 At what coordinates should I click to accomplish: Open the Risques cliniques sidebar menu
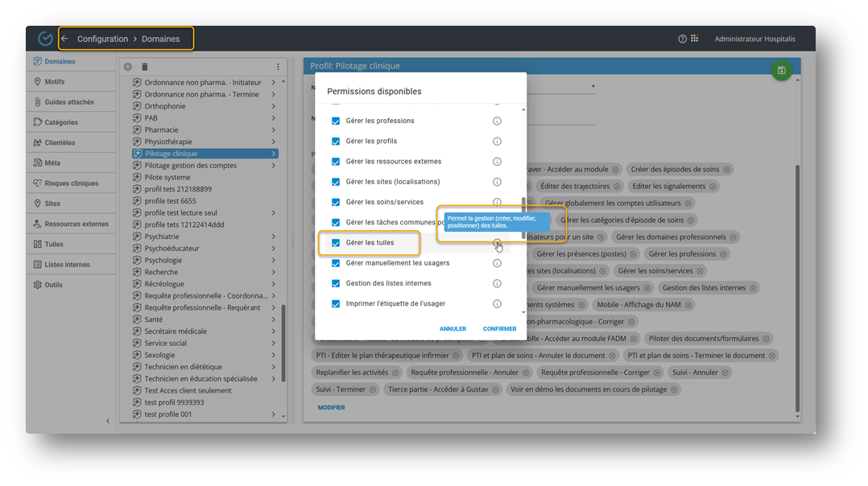[71, 183]
